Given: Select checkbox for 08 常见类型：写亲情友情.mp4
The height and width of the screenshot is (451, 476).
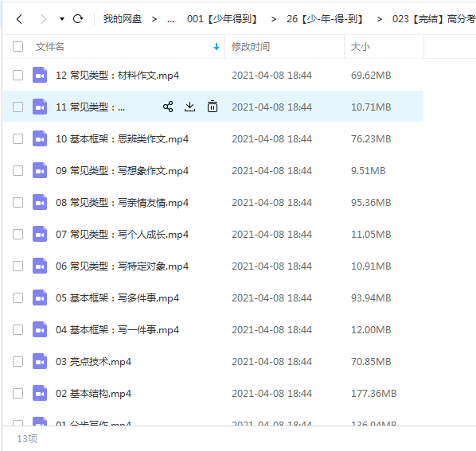Looking at the screenshot, I should click(x=18, y=202).
